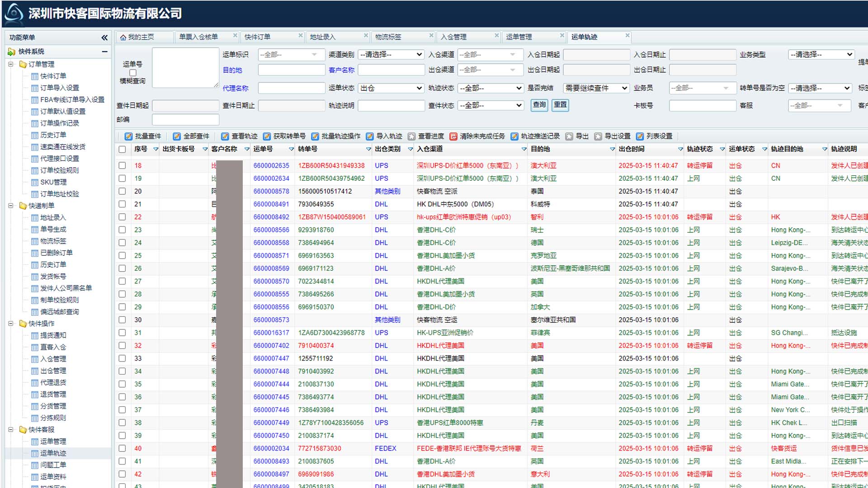Image resolution: width=868 pixels, height=488 pixels.
Task: Click the 批量查件 toolbar icon
Action: coord(128,136)
